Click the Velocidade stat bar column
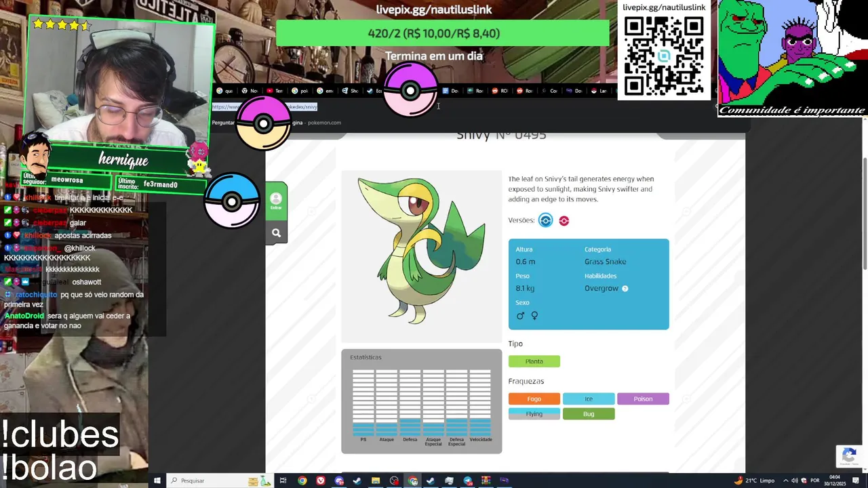Screen dimensions: 868x488 pyautogui.click(x=480, y=402)
